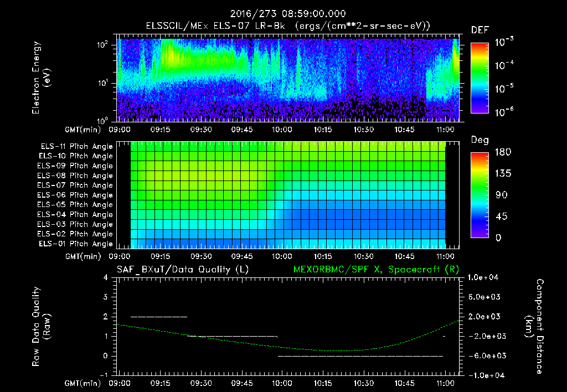Select the 10^-3 value on DEF scale
The image size is (567, 392).
click(x=504, y=42)
